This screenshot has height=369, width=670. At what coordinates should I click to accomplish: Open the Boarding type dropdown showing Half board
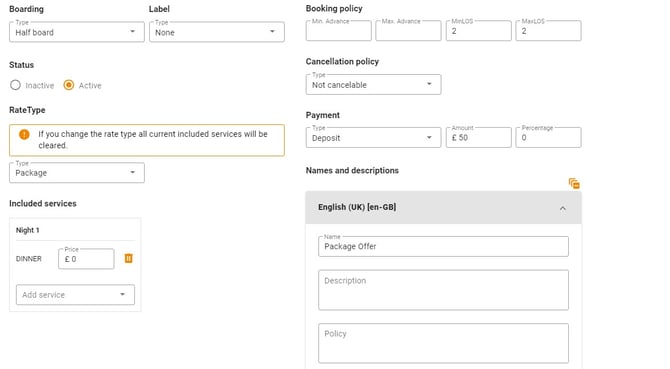coord(76,32)
